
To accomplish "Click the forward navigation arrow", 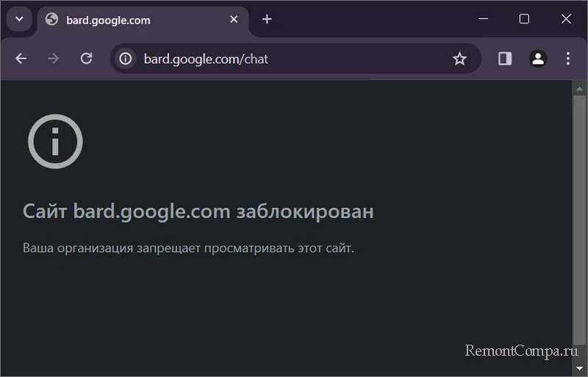I will (53, 59).
